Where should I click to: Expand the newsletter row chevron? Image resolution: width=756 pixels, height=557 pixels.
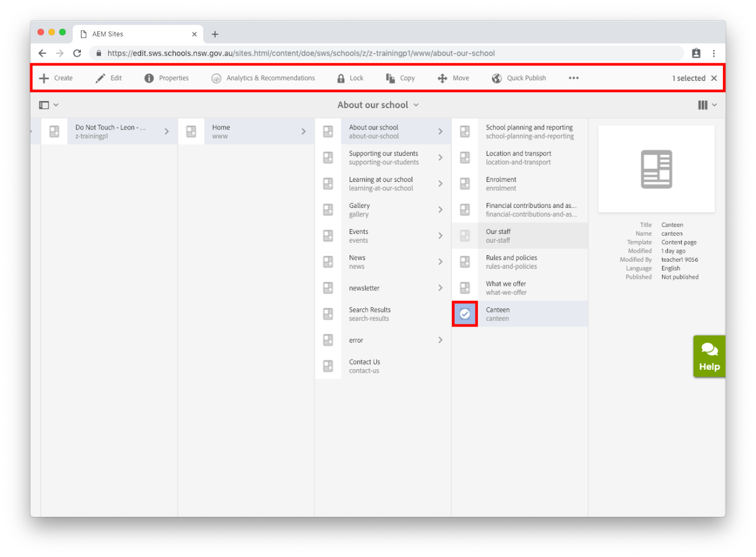[440, 288]
